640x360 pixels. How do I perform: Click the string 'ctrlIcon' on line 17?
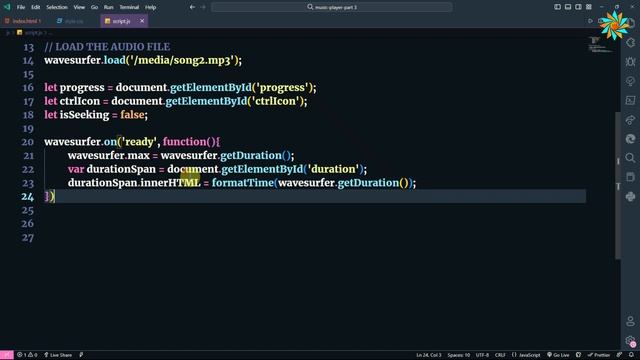pos(277,101)
